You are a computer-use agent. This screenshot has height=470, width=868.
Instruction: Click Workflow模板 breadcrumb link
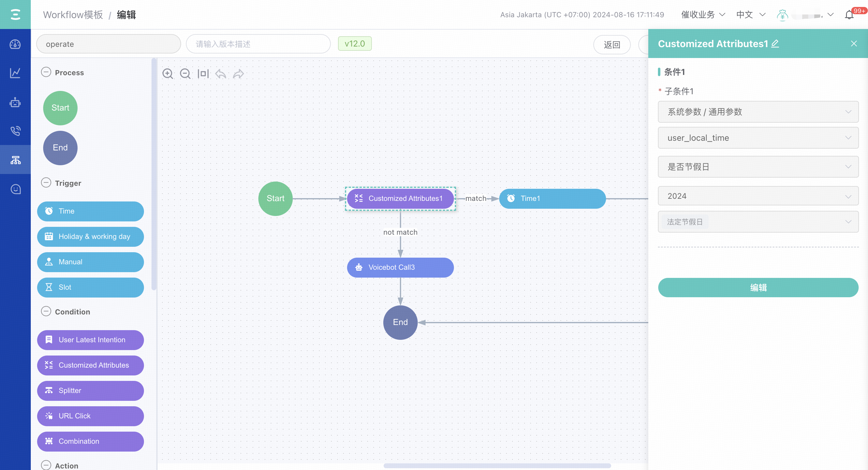(x=73, y=15)
